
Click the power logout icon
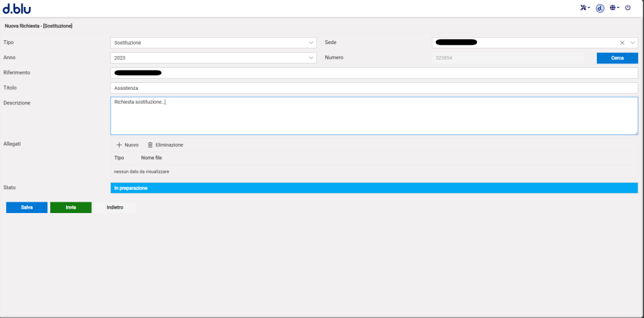pyautogui.click(x=628, y=8)
